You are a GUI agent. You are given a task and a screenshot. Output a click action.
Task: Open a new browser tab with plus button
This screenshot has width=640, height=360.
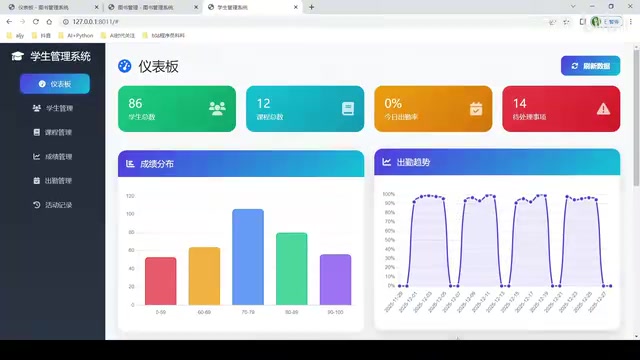point(311,7)
